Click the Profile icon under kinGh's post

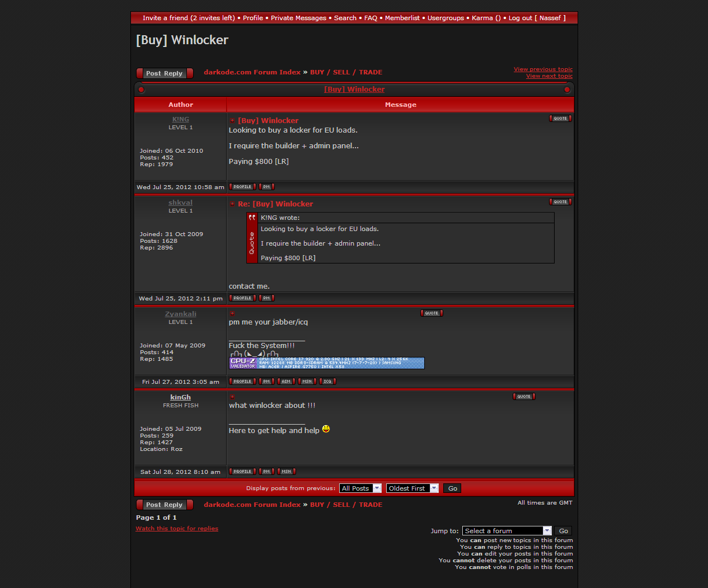click(x=242, y=472)
